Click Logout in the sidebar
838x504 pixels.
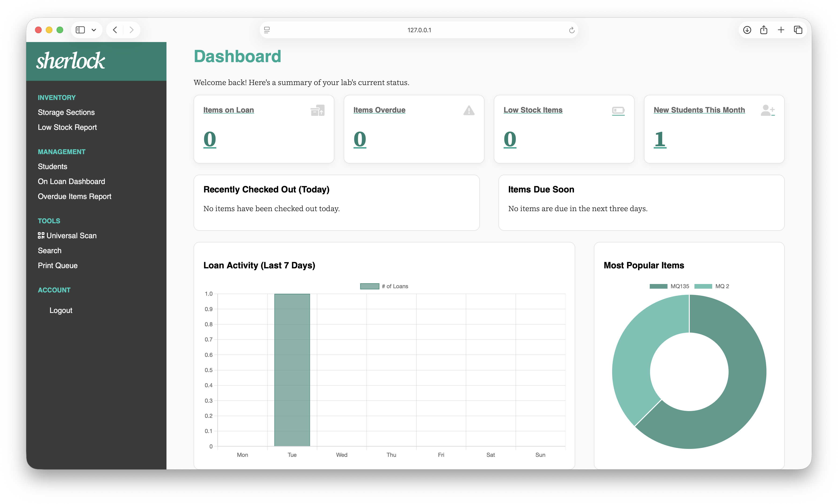(61, 310)
